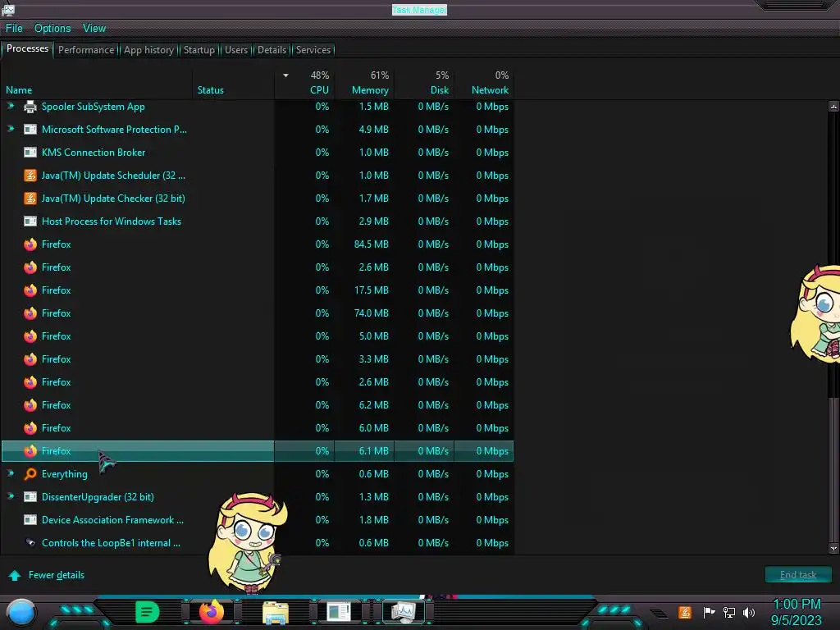Click the volume speaker tray icon
The width and height of the screenshot is (840, 630).
(749, 612)
